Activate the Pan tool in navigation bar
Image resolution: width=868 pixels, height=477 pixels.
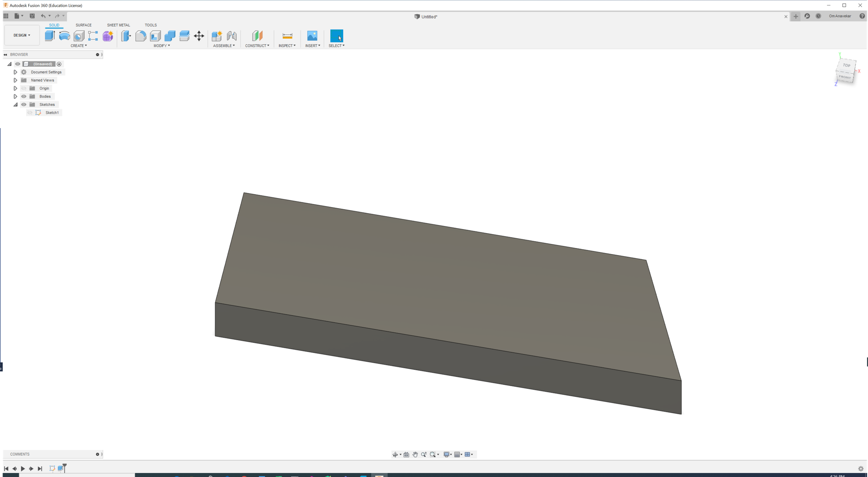[415, 454]
